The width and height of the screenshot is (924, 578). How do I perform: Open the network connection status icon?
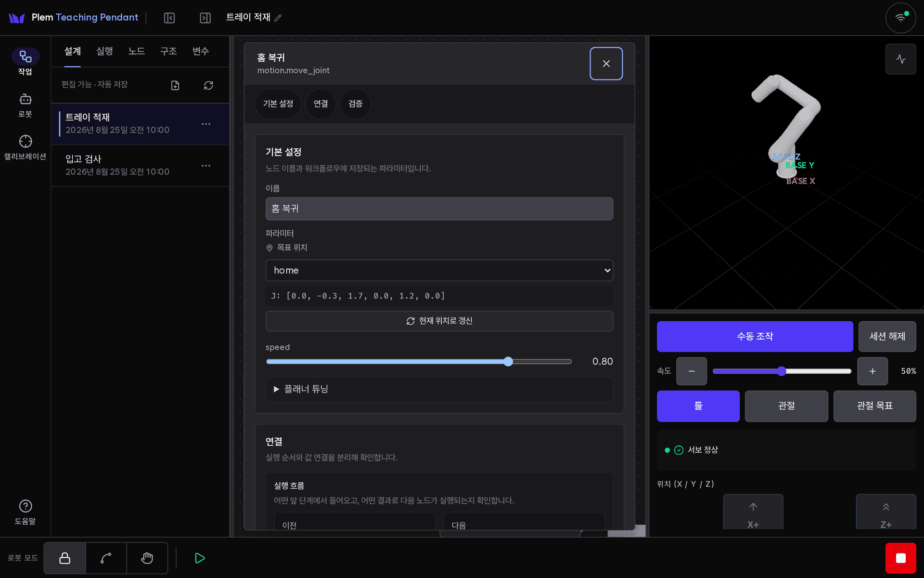(900, 18)
